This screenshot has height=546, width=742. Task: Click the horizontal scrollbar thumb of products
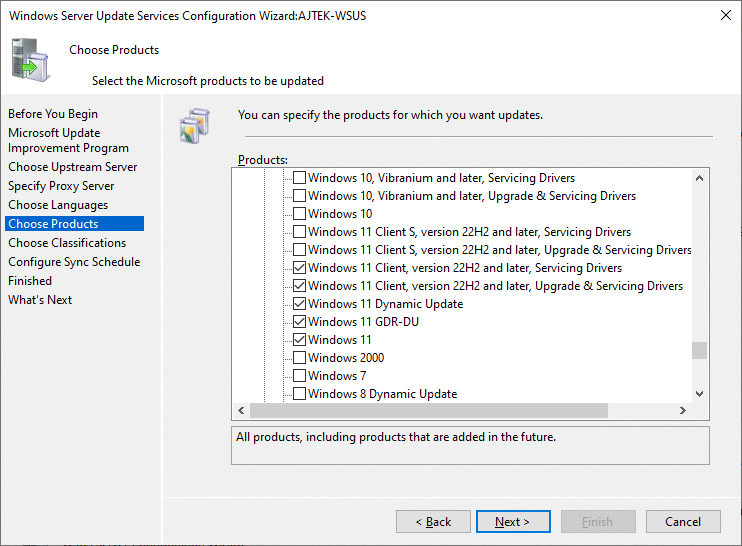click(x=429, y=410)
